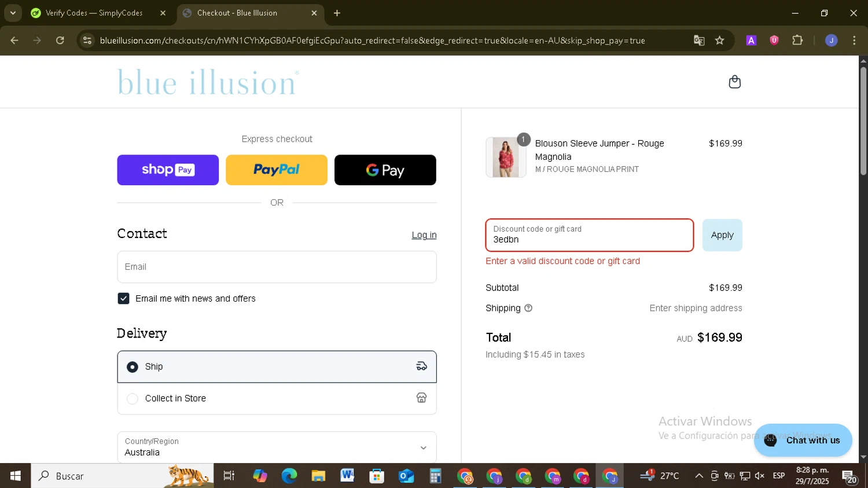
Task: Click the error text Enter a valid discount code
Action: tap(562, 261)
